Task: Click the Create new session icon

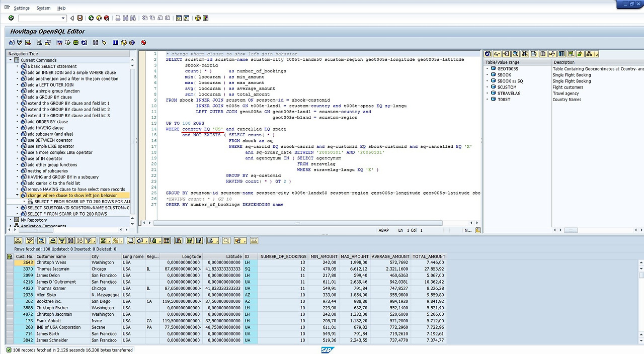Action: 179,18
